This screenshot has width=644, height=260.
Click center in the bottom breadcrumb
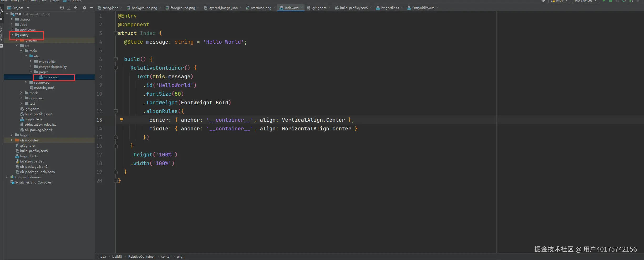(x=166, y=257)
